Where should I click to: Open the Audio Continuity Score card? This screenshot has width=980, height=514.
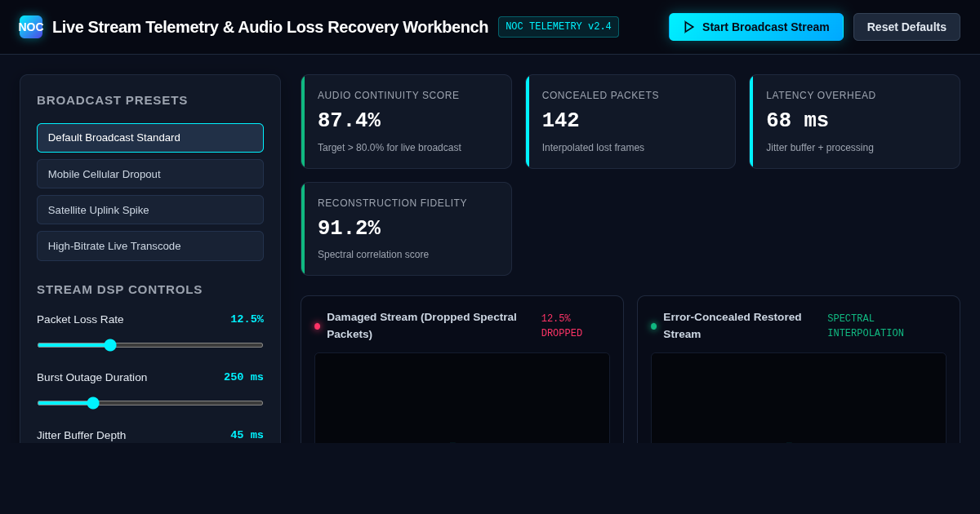(406, 122)
